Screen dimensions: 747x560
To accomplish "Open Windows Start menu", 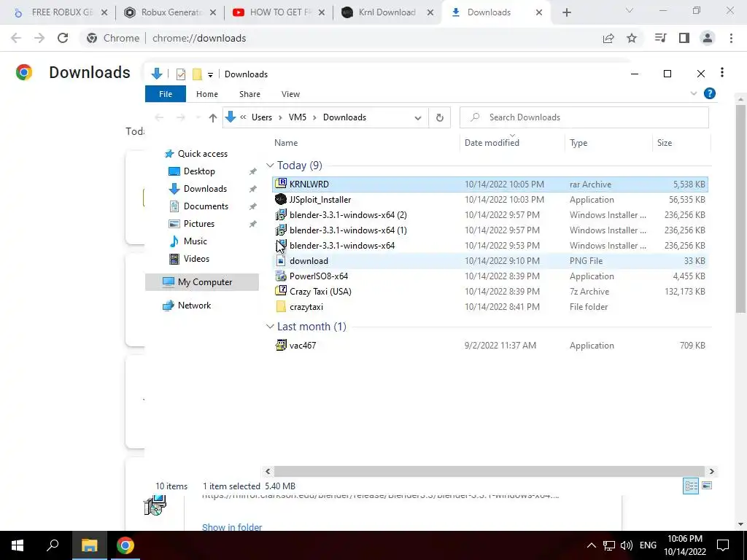I will pos(18,545).
